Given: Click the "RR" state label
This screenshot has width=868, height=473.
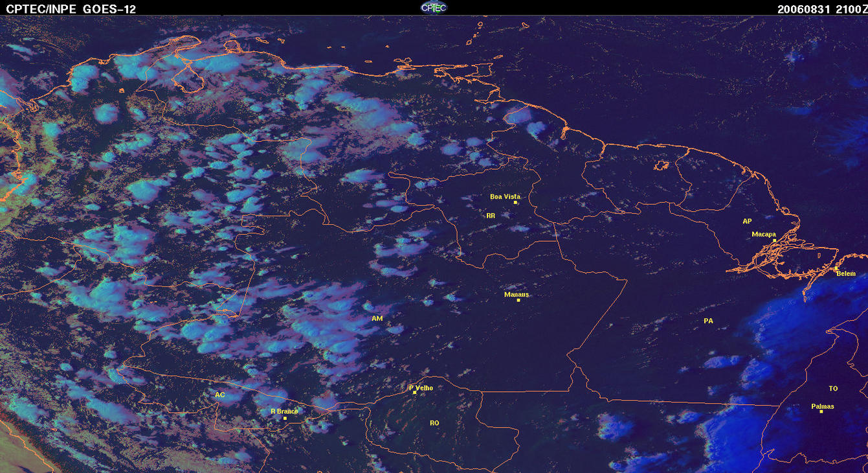Looking at the screenshot, I should (x=490, y=215).
